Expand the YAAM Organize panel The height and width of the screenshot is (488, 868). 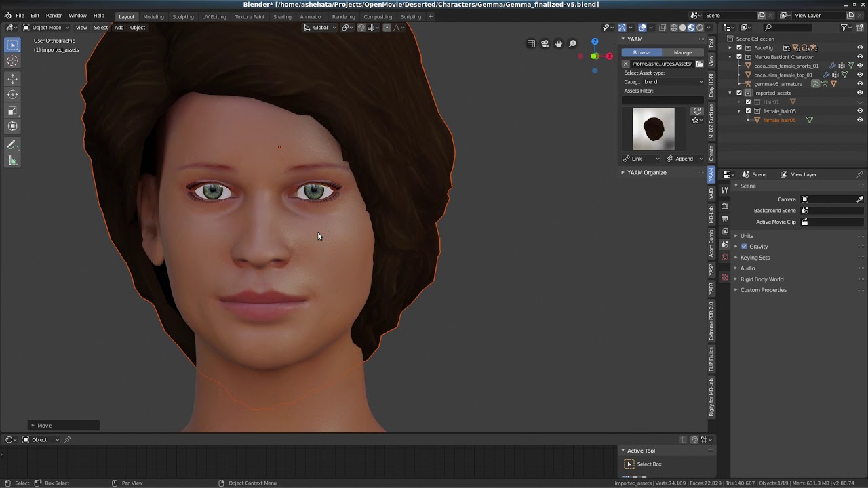click(x=646, y=172)
